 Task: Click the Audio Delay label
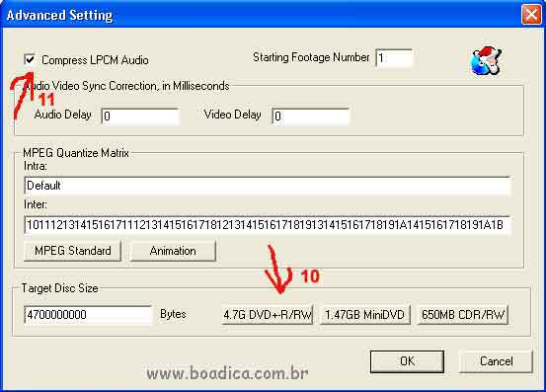tap(63, 115)
